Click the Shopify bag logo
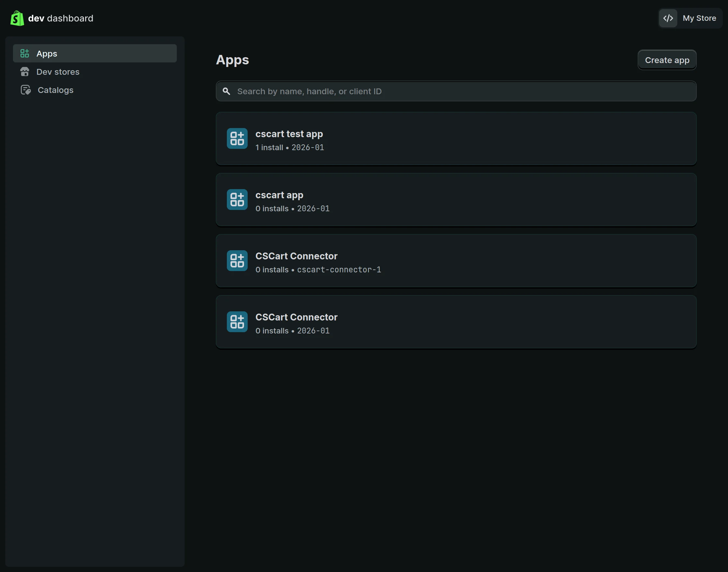This screenshot has width=728, height=572. pyautogui.click(x=17, y=18)
